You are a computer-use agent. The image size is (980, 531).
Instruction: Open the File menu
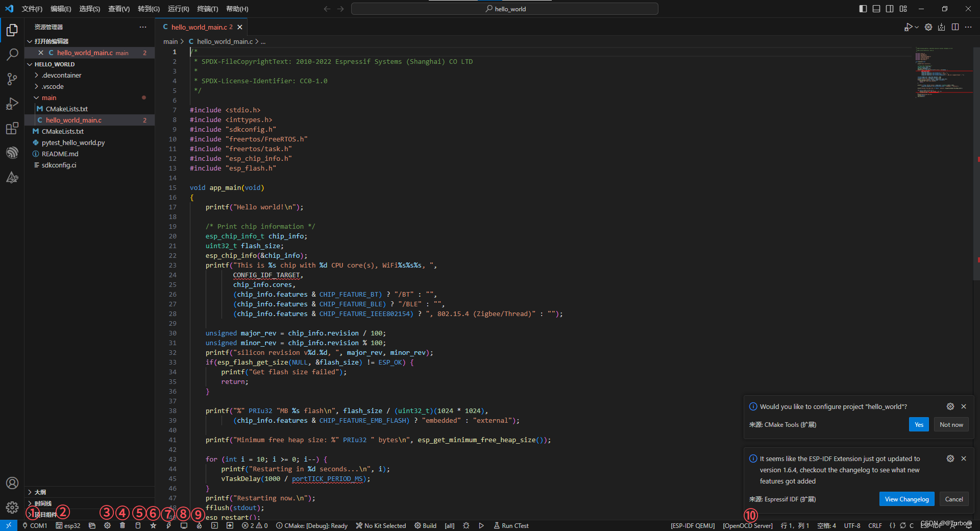pyautogui.click(x=32, y=9)
